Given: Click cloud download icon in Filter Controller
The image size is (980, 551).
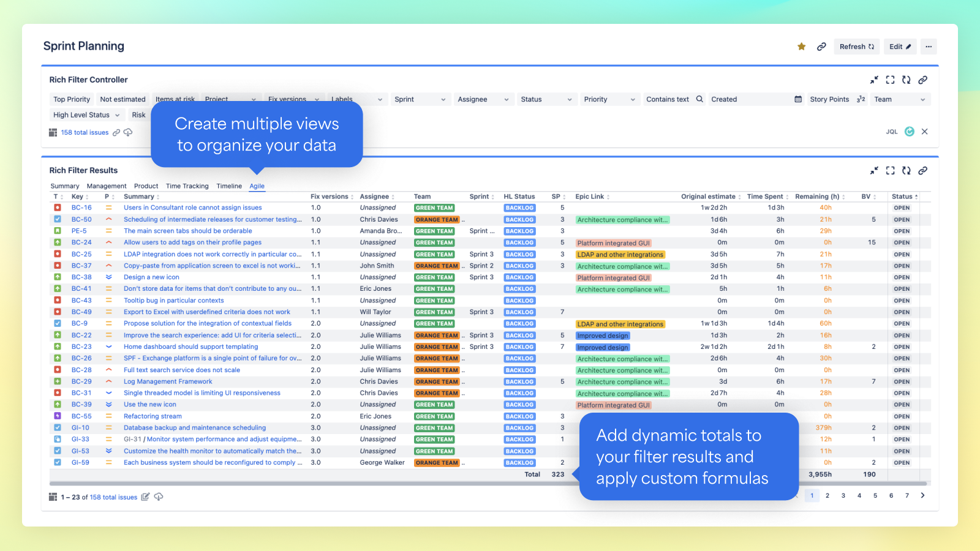Looking at the screenshot, I should pyautogui.click(x=128, y=132).
